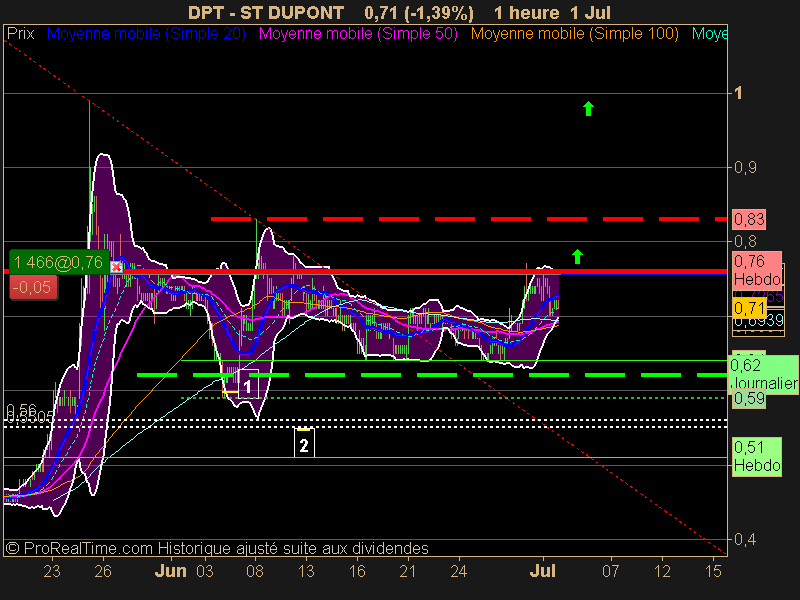This screenshot has height=600, width=800.
Task: Click price axis value 1
Action: [x=738, y=93]
